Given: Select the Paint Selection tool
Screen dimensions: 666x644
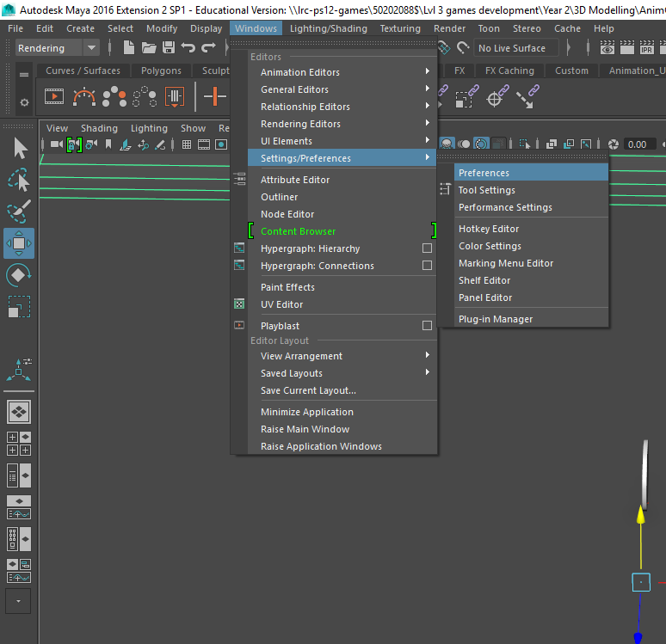Looking at the screenshot, I should point(19,211).
